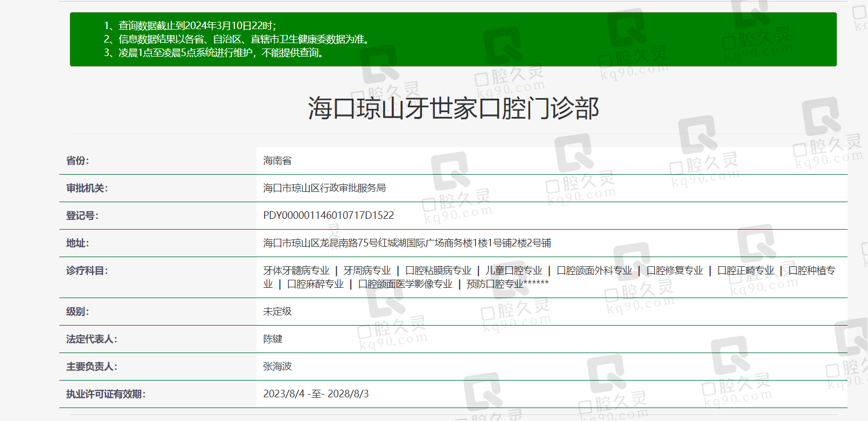Click the 法定代表人 label

tap(92, 339)
